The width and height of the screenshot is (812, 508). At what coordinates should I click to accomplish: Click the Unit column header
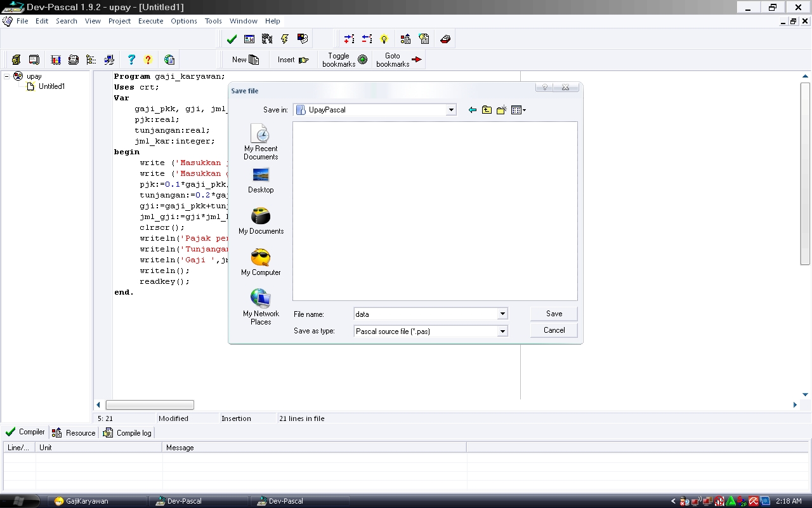click(99, 448)
